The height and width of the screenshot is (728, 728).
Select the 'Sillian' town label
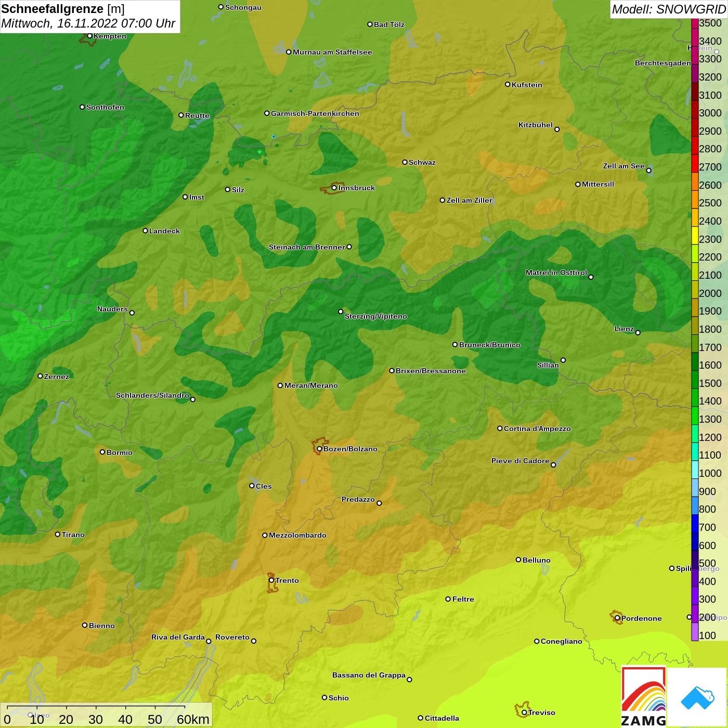coord(548,365)
